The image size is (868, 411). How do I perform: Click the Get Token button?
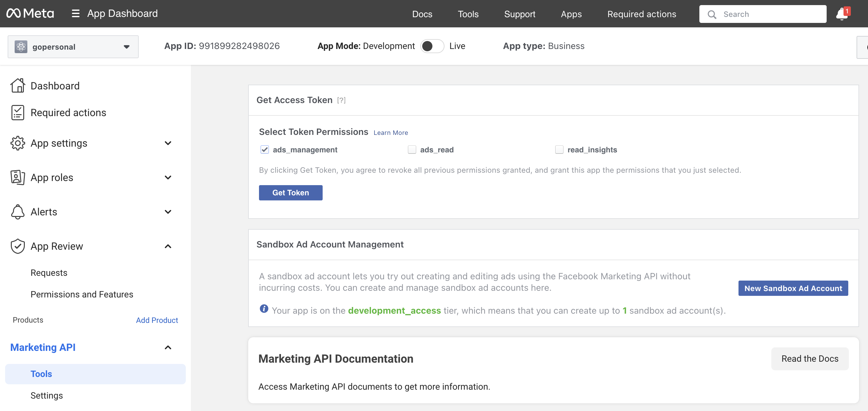[x=290, y=193]
